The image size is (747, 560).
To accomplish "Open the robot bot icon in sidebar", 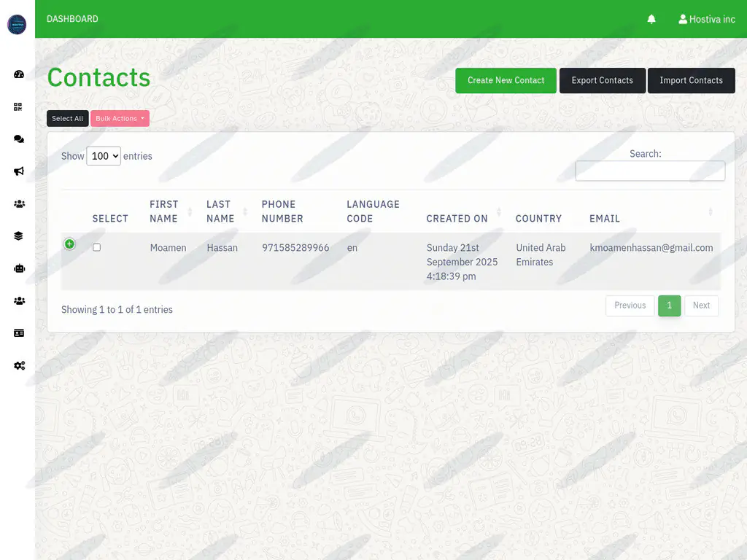I will point(19,268).
